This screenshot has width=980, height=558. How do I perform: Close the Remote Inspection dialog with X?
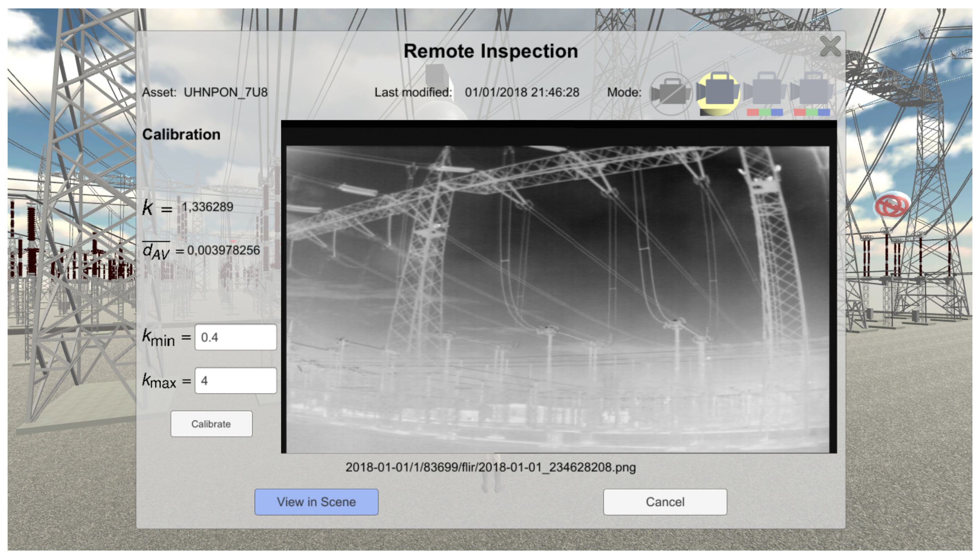830,46
